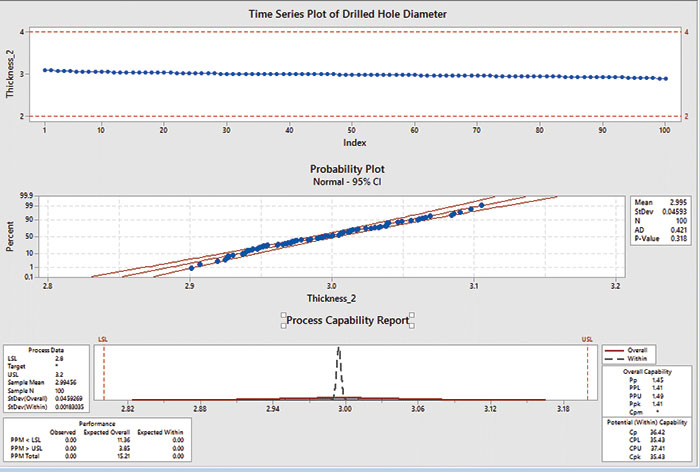
Task: Click the lower dashed reference line at 2
Action: [x=355, y=116]
